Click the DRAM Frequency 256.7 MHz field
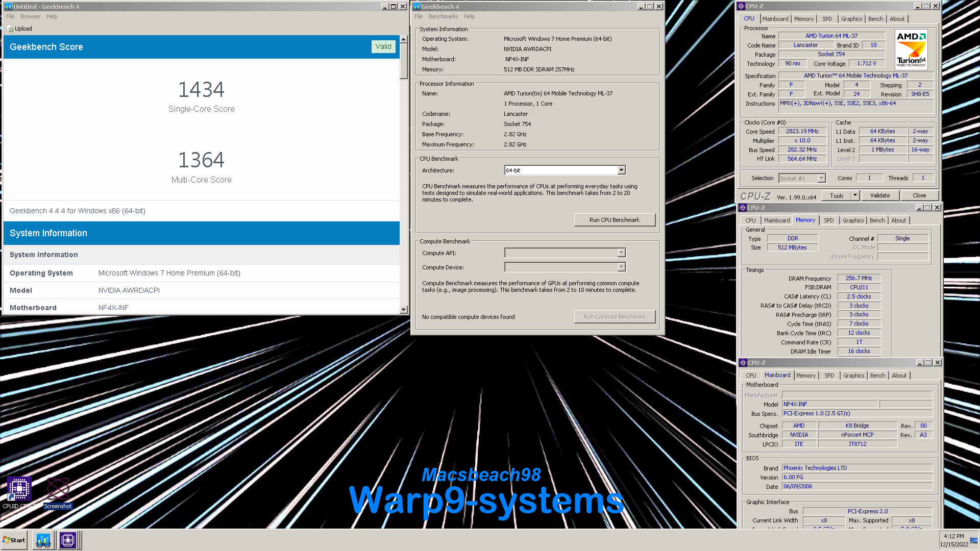The image size is (980, 551). pos(859,278)
